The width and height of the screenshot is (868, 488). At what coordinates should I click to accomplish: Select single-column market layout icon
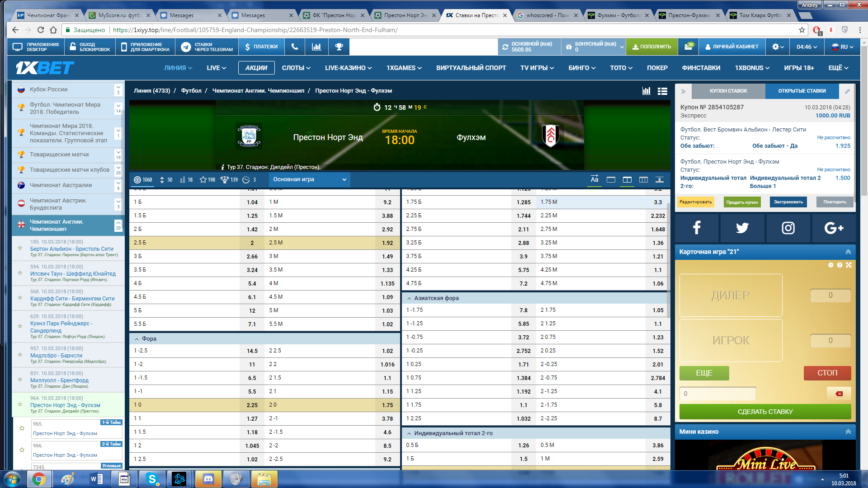[611, 180]
